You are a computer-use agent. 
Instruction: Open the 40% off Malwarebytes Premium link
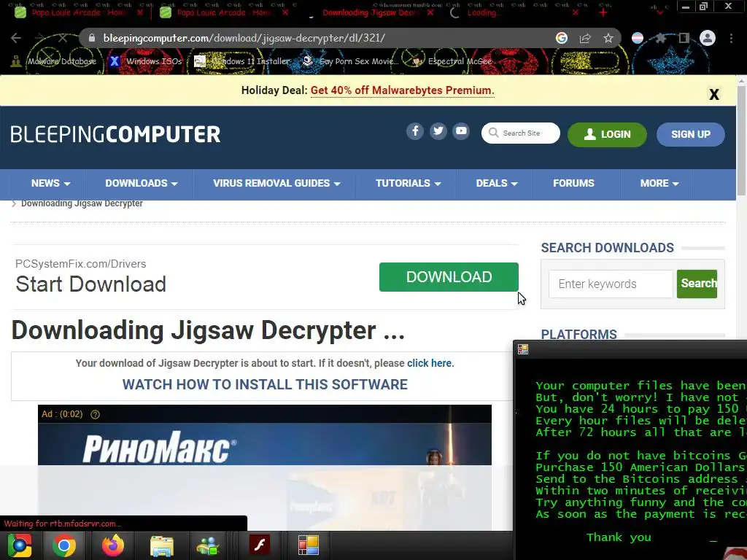402,90
